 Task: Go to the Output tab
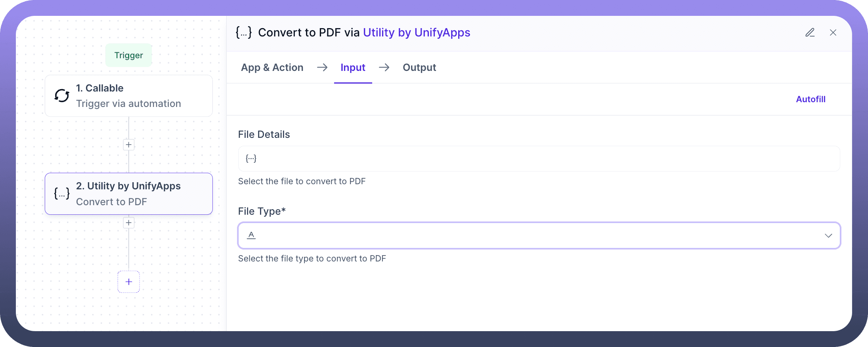coord(419,67)
